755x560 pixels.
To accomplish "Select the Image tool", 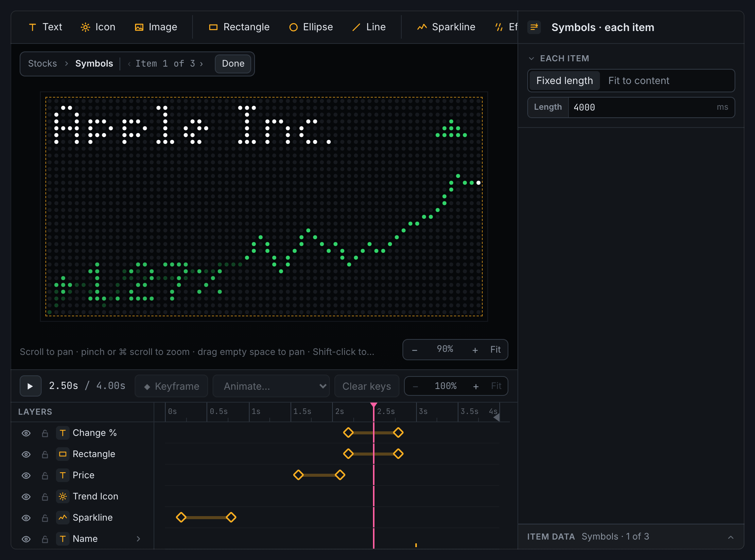I will coord(156,27).
